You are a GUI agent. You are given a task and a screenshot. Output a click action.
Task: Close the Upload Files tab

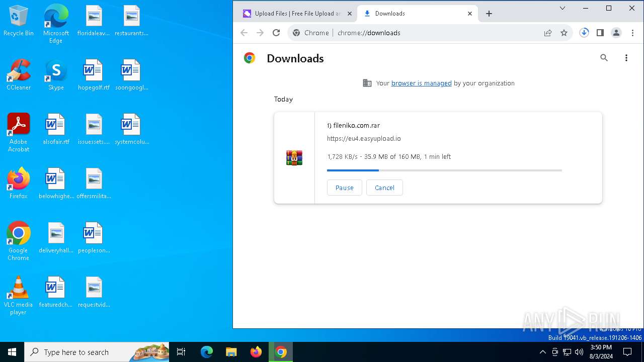click(x=350, y=14)
